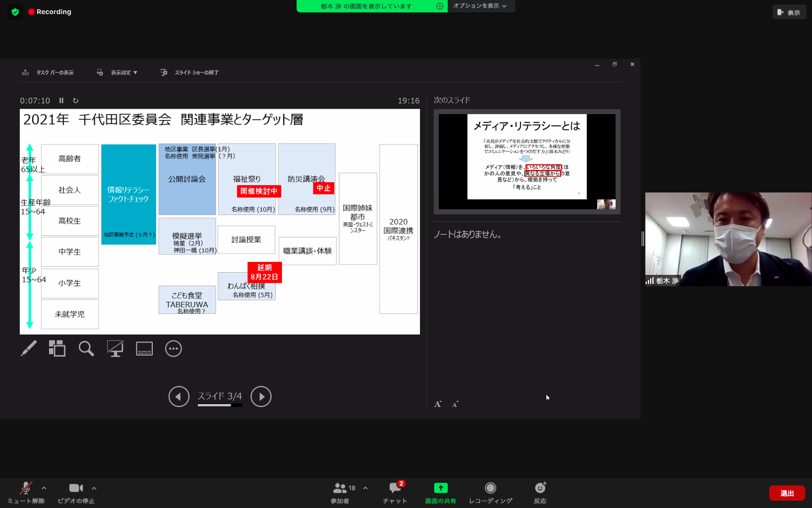
Task: Unmute the microphone in Zoom toolbar
Action: pyautogui.click(x=25, y=492)
